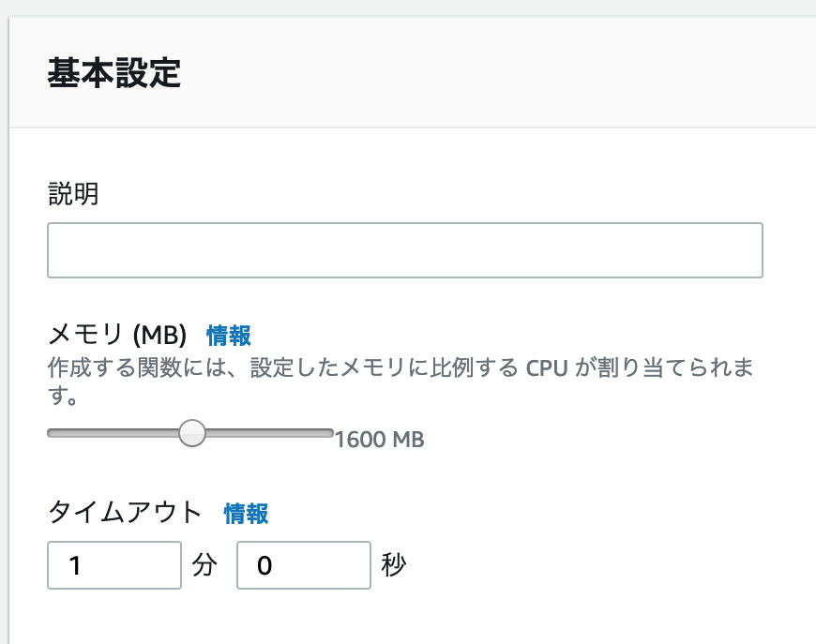Focus the timeout seconds field showing 0
This screenshot has height=644, width=816.
pos(303,565)
